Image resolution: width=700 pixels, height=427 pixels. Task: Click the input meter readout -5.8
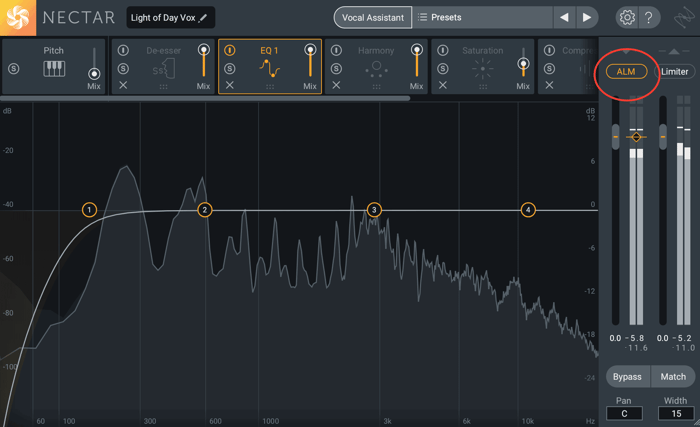click(634, 338)
